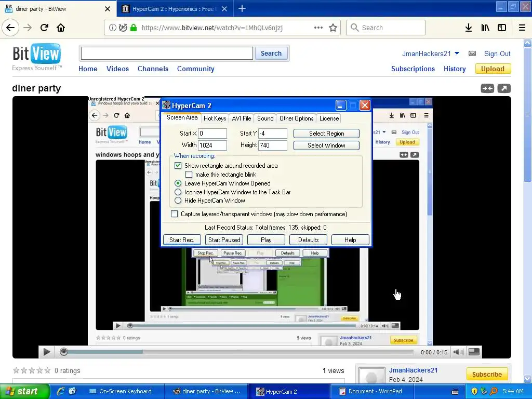The image size is (532, 399).
Task: Toggle the wide player arrows icon above video
Action: [x=487, y=88]
